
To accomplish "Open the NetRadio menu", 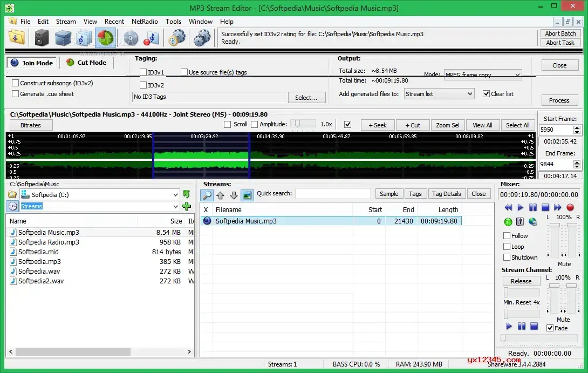I will pyautogui.click(x=144, y=22).
